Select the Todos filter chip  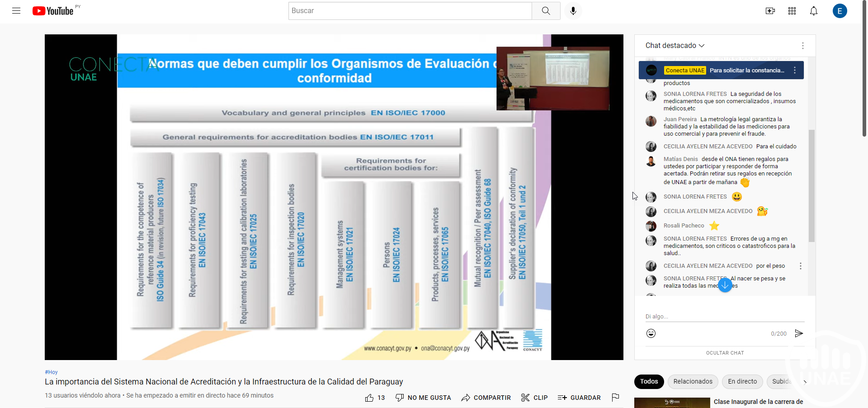[649, 382]
